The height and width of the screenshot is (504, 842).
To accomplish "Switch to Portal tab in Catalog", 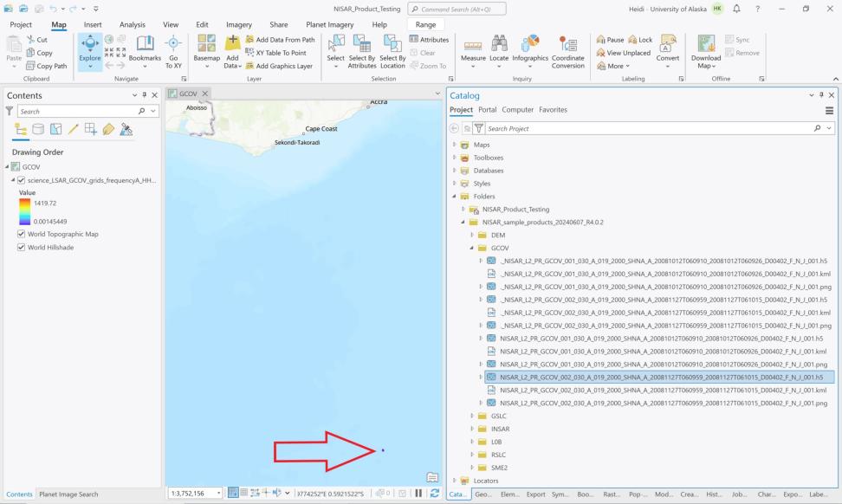I will (487, 109).
